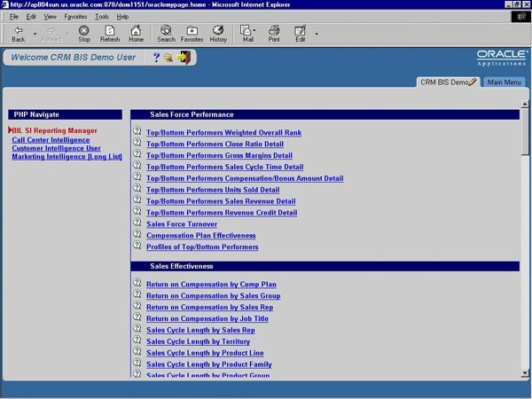Open the File menu
Screen dimensions: 532x399
tap(13, 17)
